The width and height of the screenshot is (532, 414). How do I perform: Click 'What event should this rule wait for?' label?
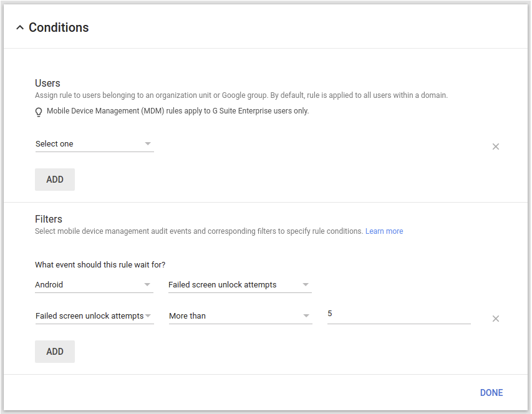100,265
